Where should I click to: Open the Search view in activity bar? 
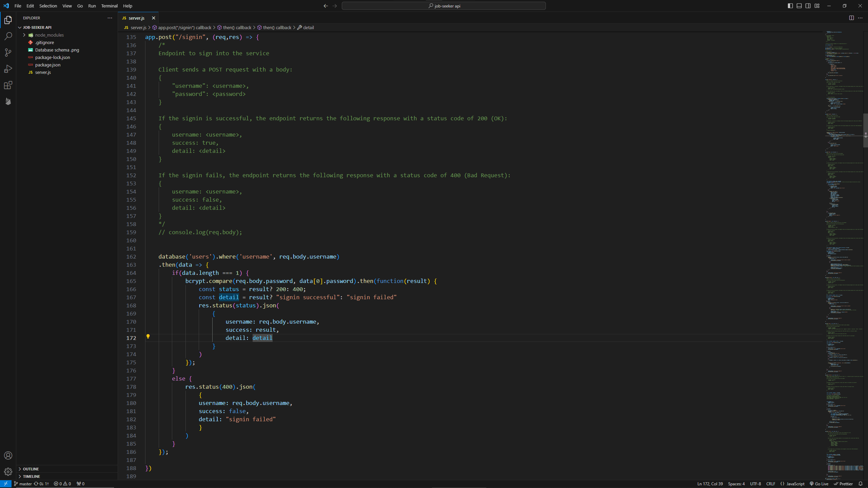coord(8,36)
